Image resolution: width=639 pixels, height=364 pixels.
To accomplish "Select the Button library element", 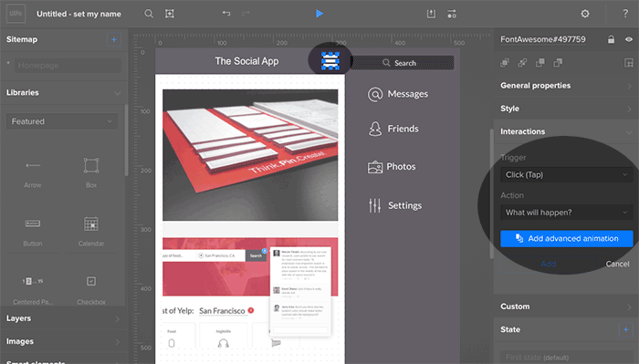I will 33,232.
